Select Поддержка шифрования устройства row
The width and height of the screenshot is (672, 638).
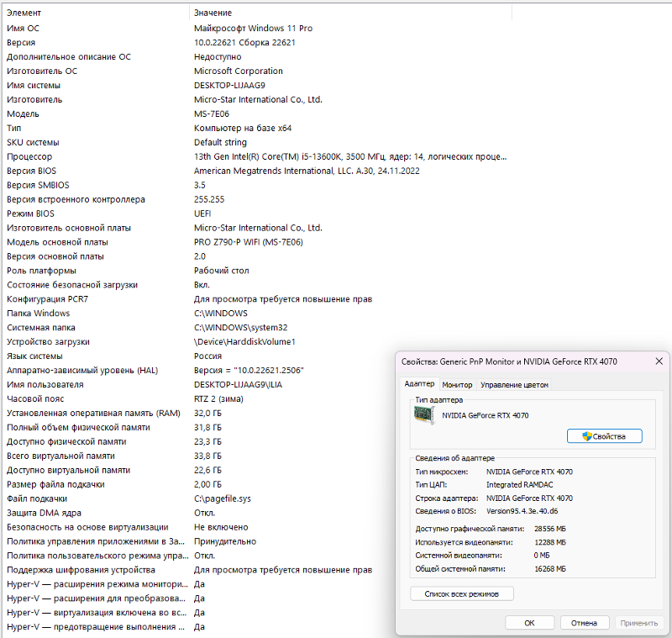click(199, 570)
